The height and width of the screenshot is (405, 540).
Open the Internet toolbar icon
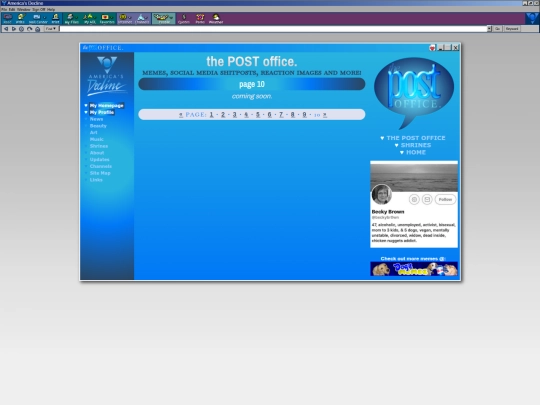tap(125, 19)
